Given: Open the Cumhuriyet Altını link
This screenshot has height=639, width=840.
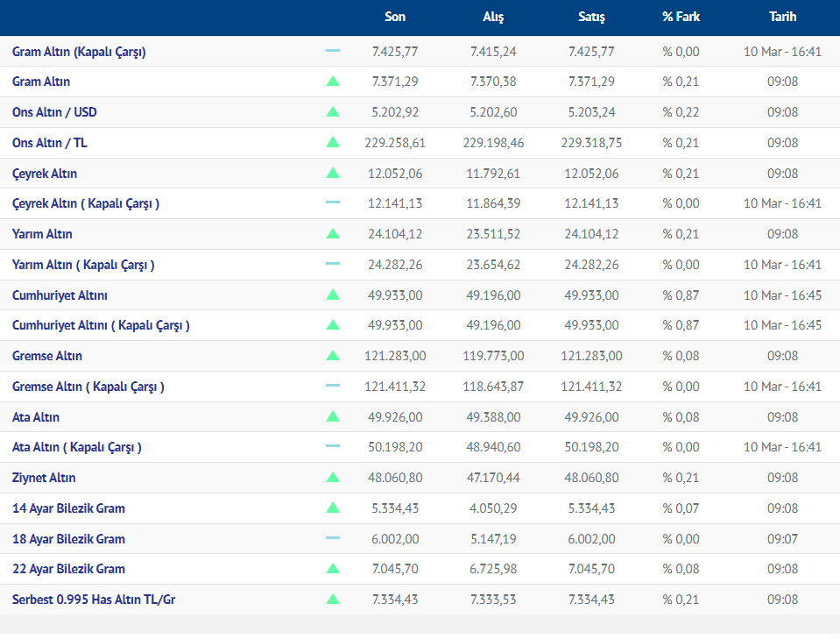Looking at the screenshot, I should 60,295.
